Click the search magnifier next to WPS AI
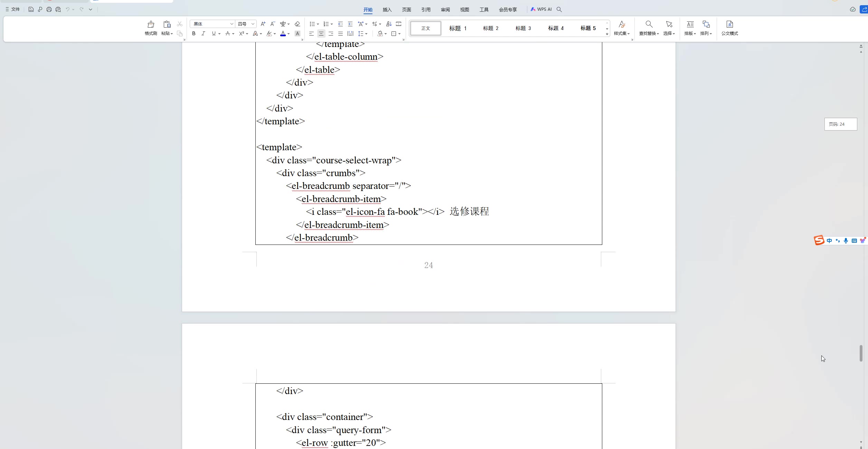This screenshot has width=868, height=449. (x=559, y=9)
